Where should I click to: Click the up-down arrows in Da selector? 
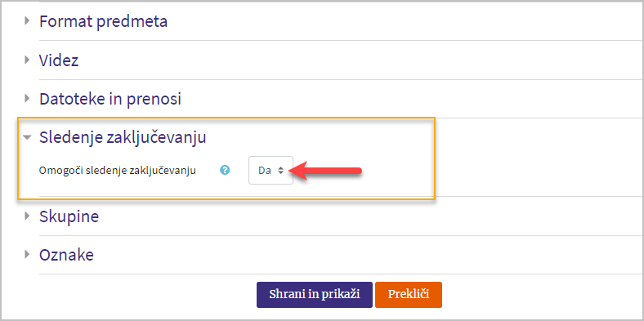[280, 171]
